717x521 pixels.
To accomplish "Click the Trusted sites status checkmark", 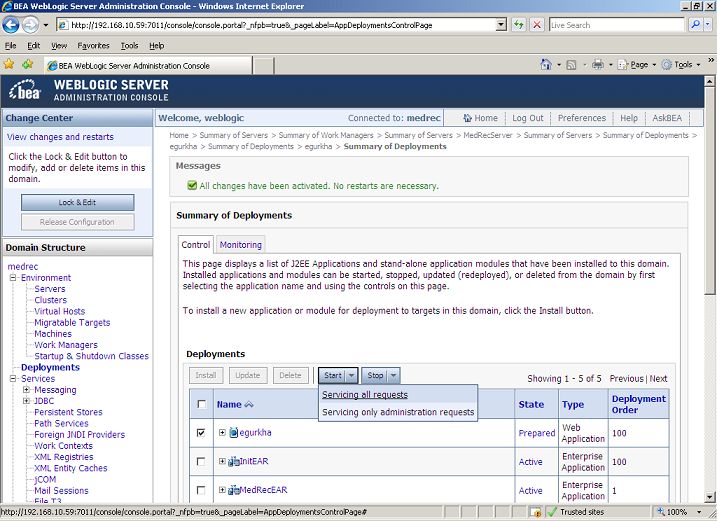I will (552, 512).
